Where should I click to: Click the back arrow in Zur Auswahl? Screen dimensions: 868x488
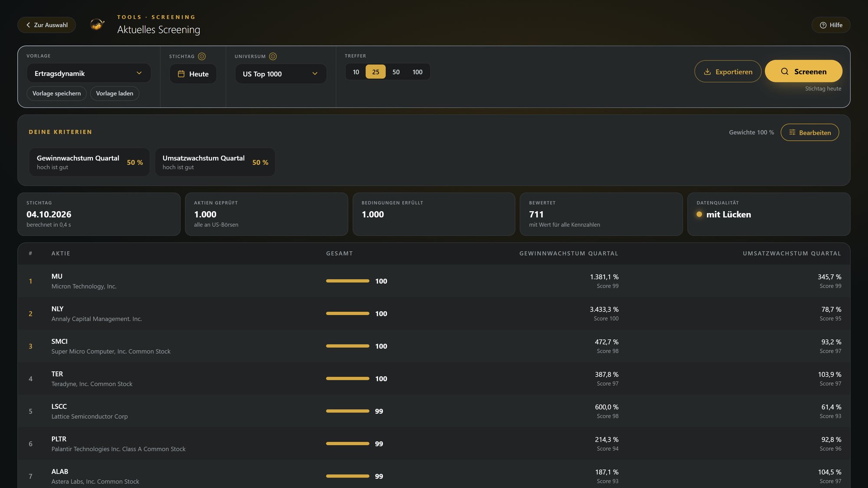point(28,25)
